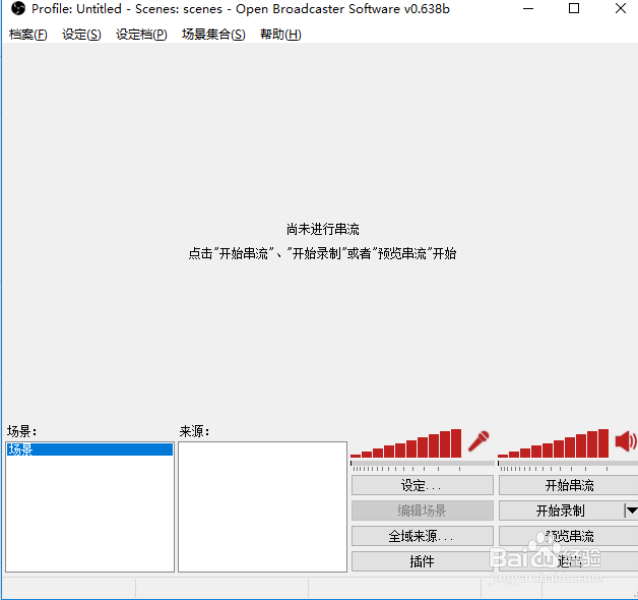Click the 预览串流 preview button
Screen dimensions: 638x600
pos(568,536)
